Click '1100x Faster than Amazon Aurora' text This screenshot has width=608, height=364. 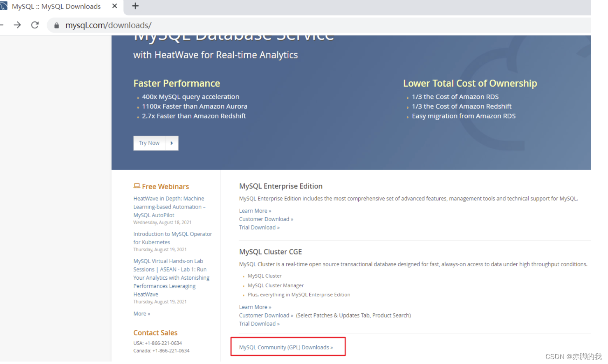click(x=195, y=107)
